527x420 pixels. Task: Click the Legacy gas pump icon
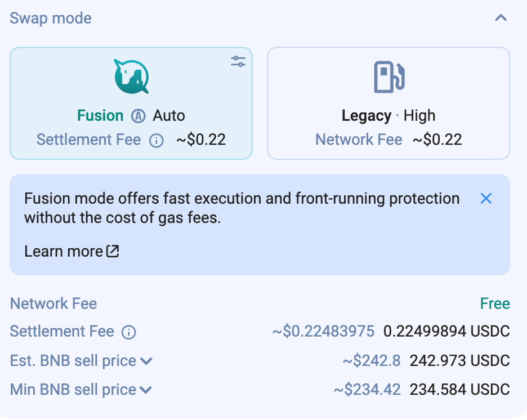coord(388,77)
